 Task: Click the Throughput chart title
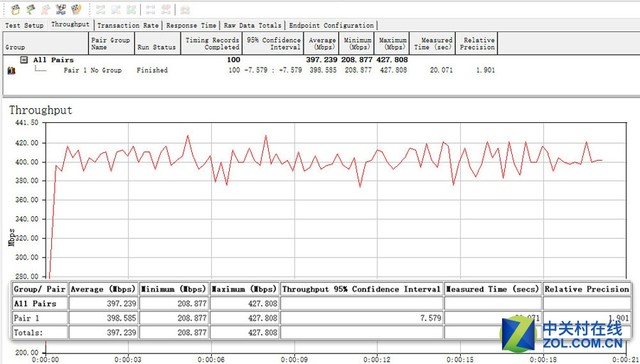click(40, 110)
